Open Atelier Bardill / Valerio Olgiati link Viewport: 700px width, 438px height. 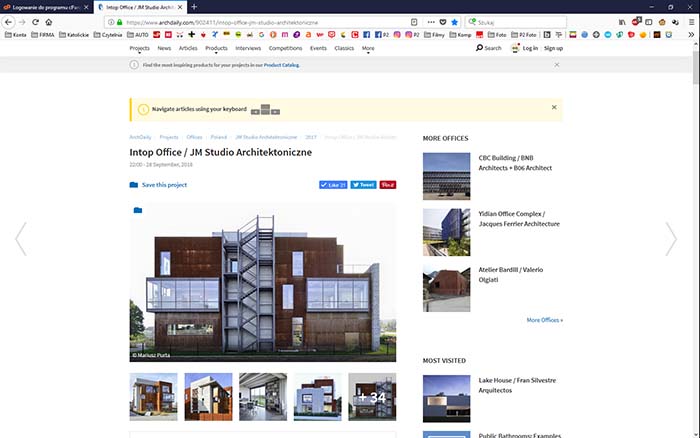(511, 275)
